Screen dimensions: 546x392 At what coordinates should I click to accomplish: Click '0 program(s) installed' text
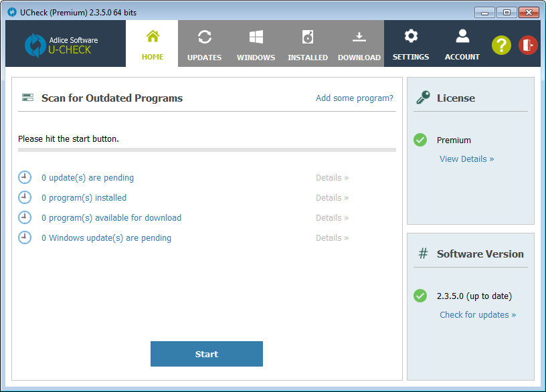pos(84,198)
